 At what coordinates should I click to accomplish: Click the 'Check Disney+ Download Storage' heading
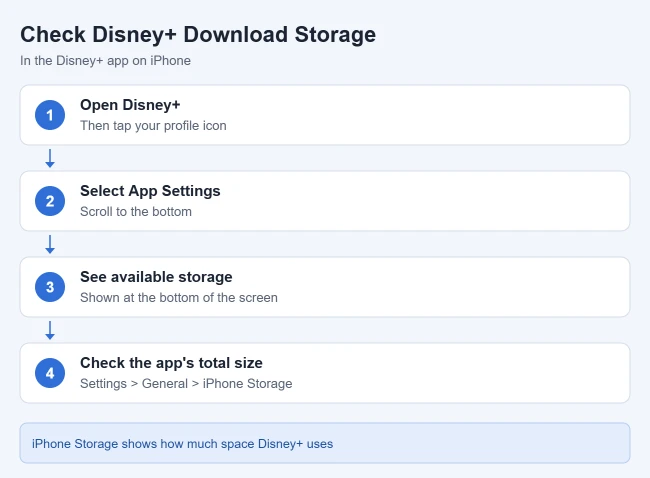198,34
